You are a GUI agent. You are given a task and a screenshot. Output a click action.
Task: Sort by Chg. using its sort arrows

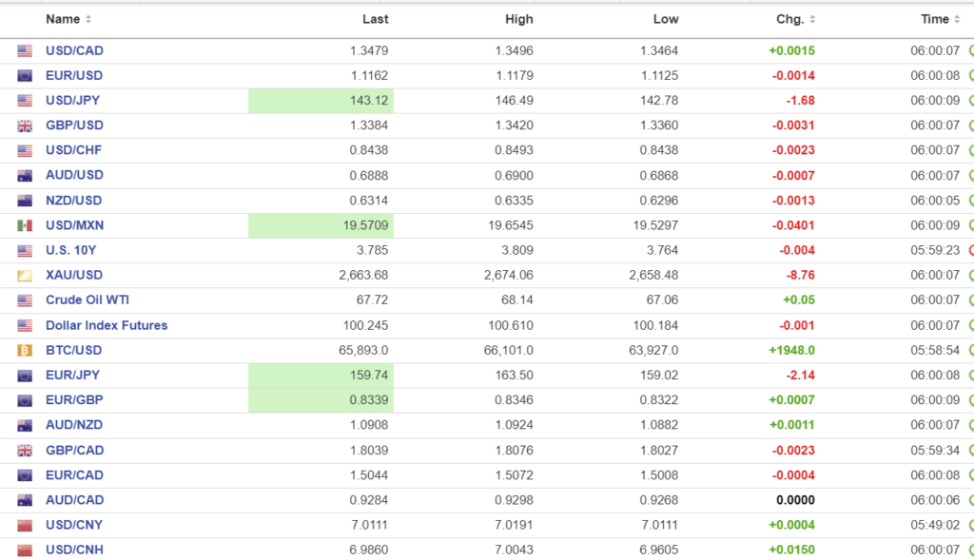(x=811, y=20)
